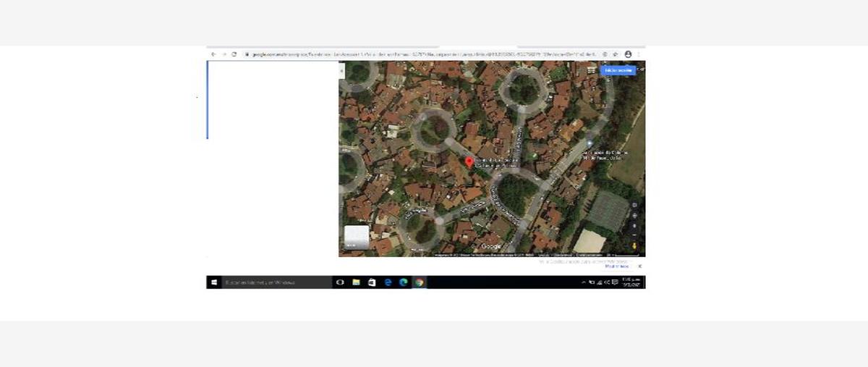Switch map layers using the bottom-left thumbnail

(356, 237)
